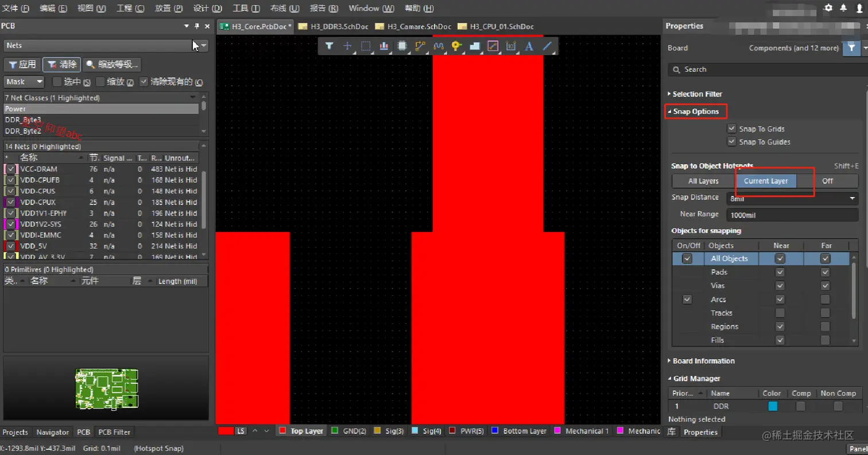The height and width of the screenshot is (455, 868).
Task: Select the place Pad tool
Action: coord(383,47)
